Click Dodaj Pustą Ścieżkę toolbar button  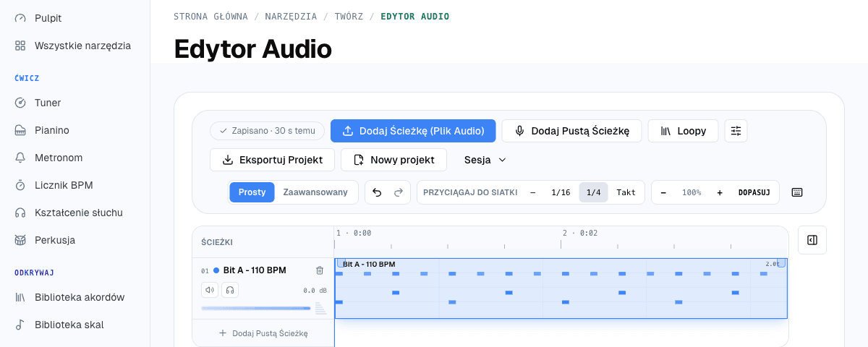click(x=571, y=131)
